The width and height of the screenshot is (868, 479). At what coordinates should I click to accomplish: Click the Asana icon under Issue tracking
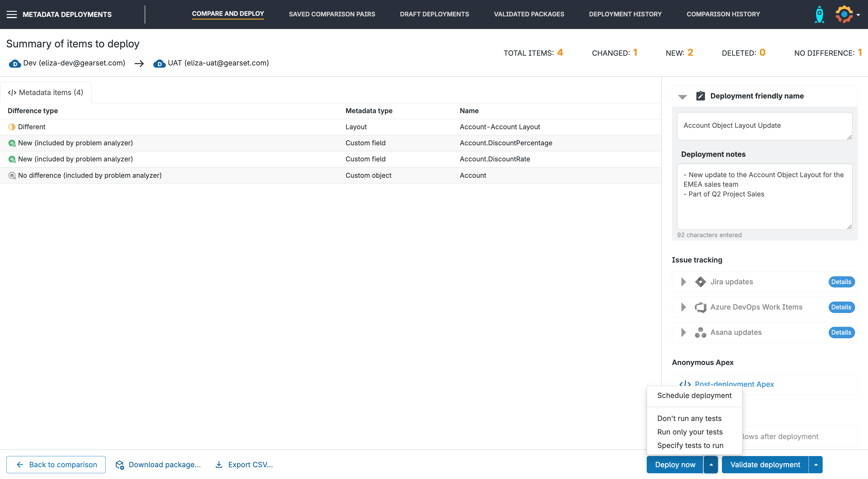701,332
